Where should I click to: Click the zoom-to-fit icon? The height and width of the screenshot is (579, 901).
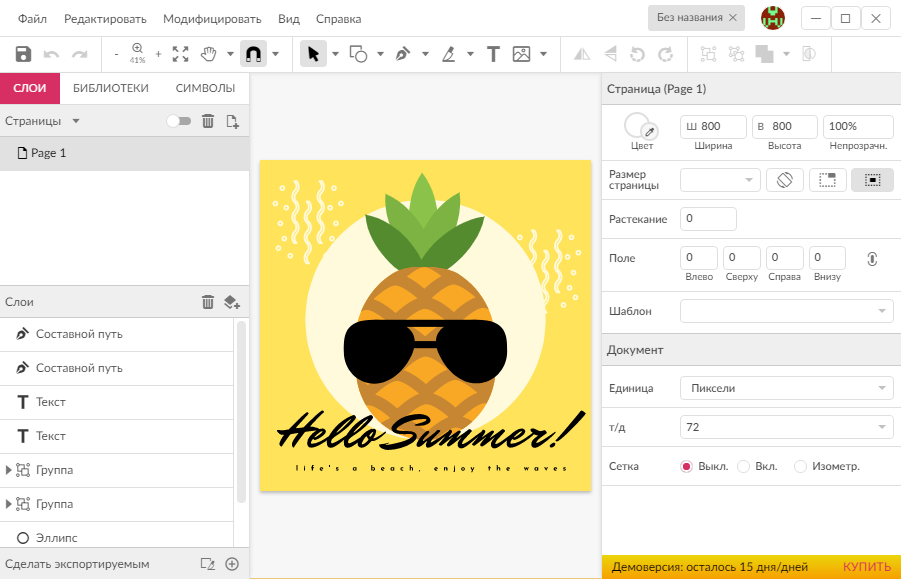click(x=181, y=54)
